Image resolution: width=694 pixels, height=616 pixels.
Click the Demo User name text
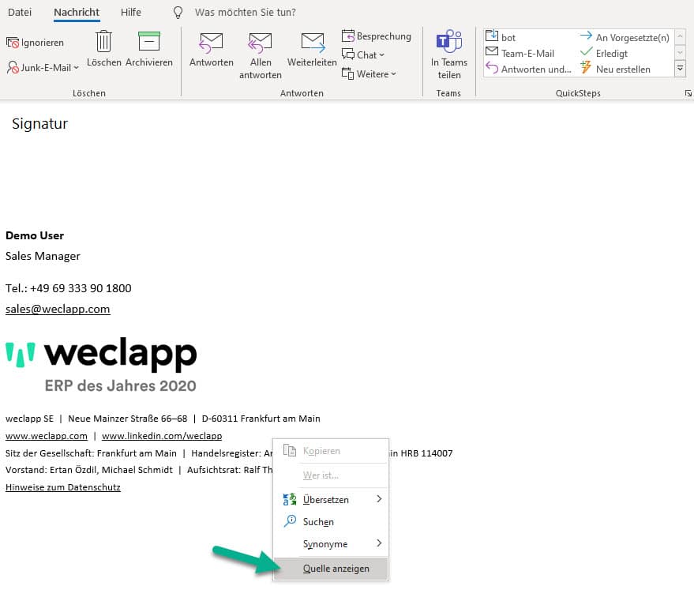[35, 235]
